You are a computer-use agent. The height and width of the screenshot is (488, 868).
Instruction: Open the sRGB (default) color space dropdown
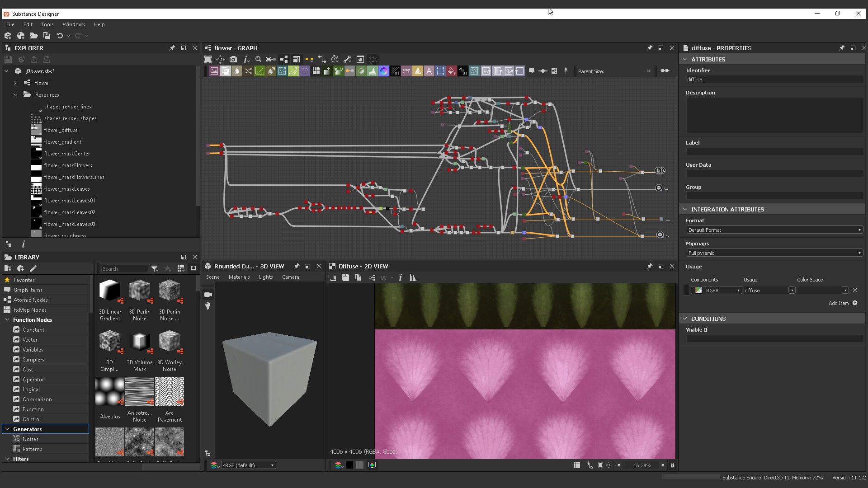tap(248, 465)
